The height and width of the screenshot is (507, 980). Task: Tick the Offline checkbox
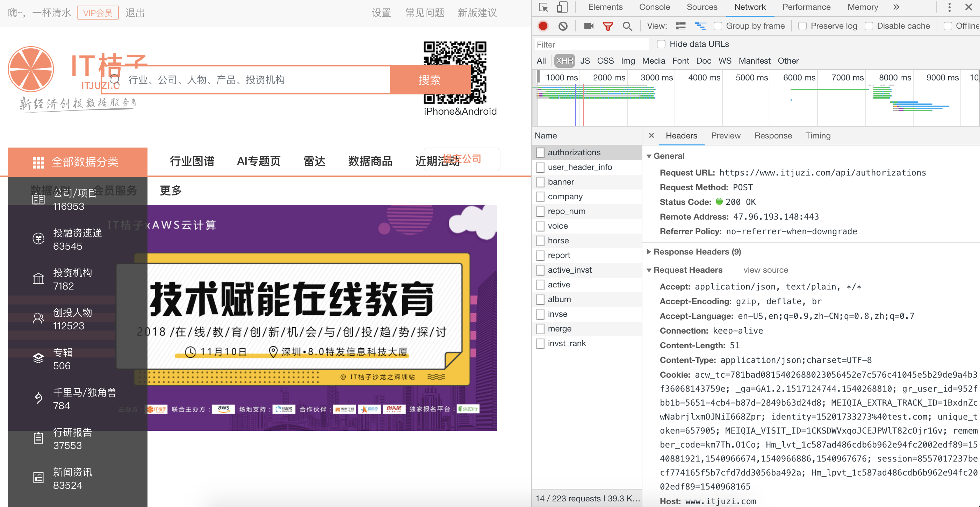click(947, 26)
